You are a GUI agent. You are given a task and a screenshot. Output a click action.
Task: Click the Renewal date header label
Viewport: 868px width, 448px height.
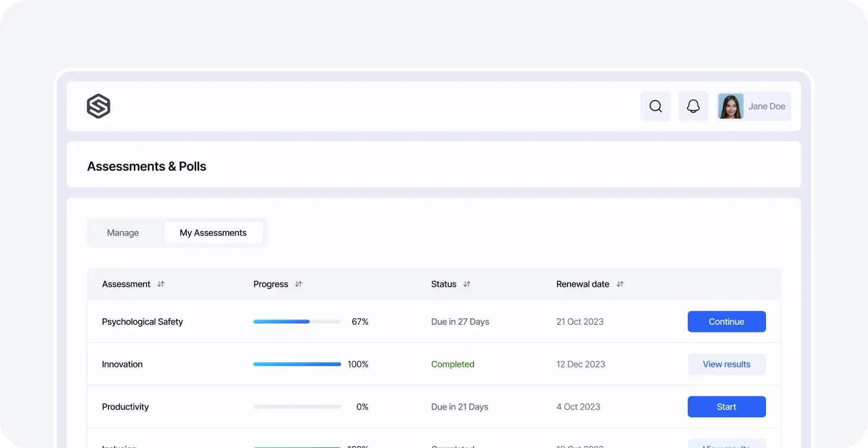point(583,284)
